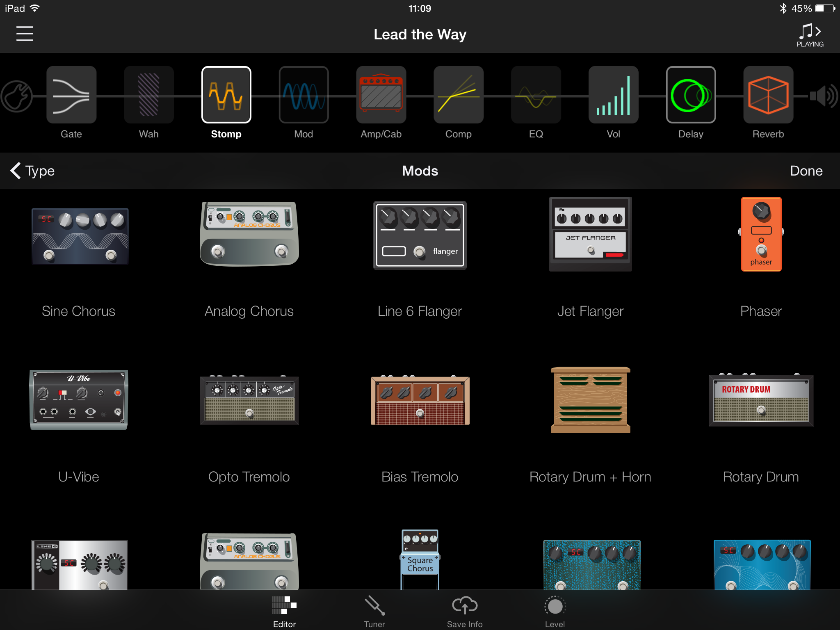Screen dimensions: 840x630
Task: Go back to Type list
Action: pyautogui.click(x=32, y=171)
